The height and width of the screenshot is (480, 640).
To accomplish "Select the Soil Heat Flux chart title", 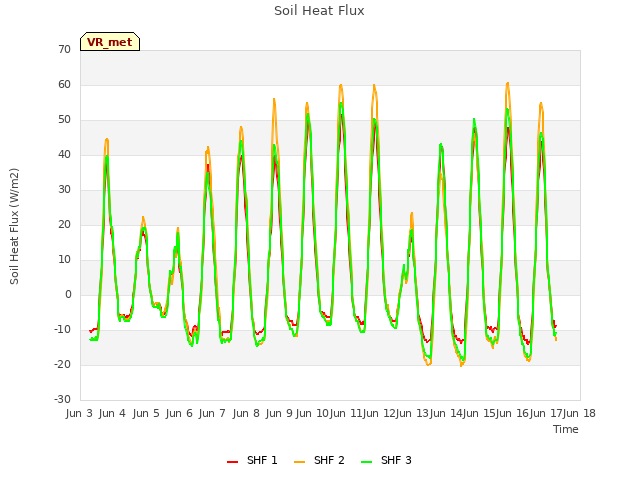I will coord(319,11).
